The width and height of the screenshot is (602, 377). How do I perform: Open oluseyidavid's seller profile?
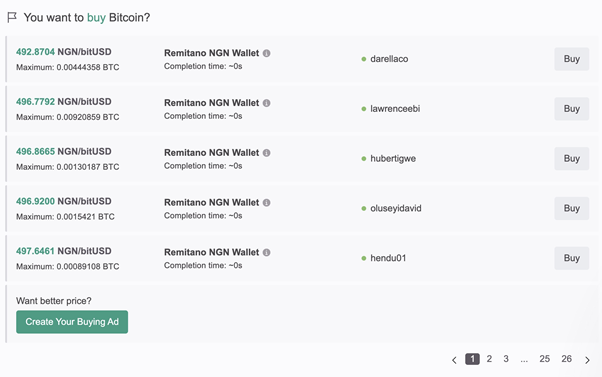(x=395, y=208)
